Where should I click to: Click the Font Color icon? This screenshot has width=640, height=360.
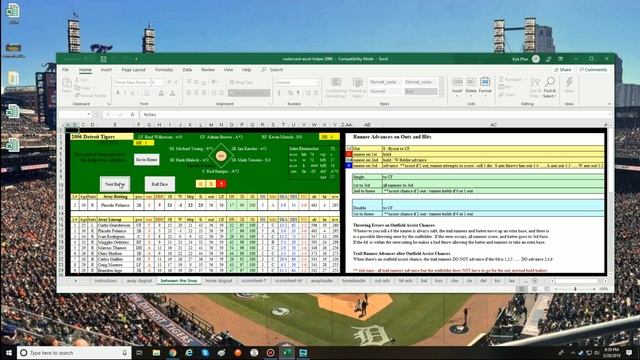pos(173,93)
